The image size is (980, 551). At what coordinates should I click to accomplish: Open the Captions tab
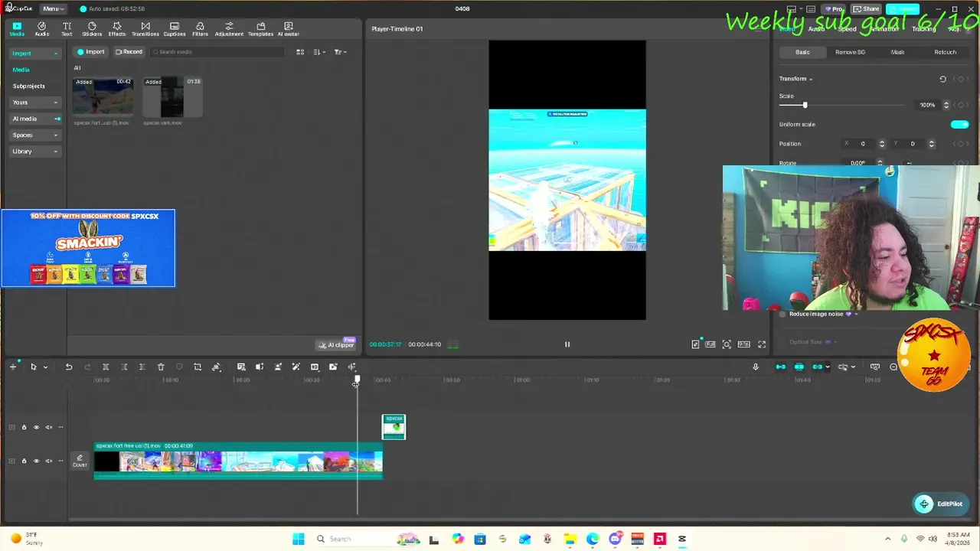coord(175,29)
